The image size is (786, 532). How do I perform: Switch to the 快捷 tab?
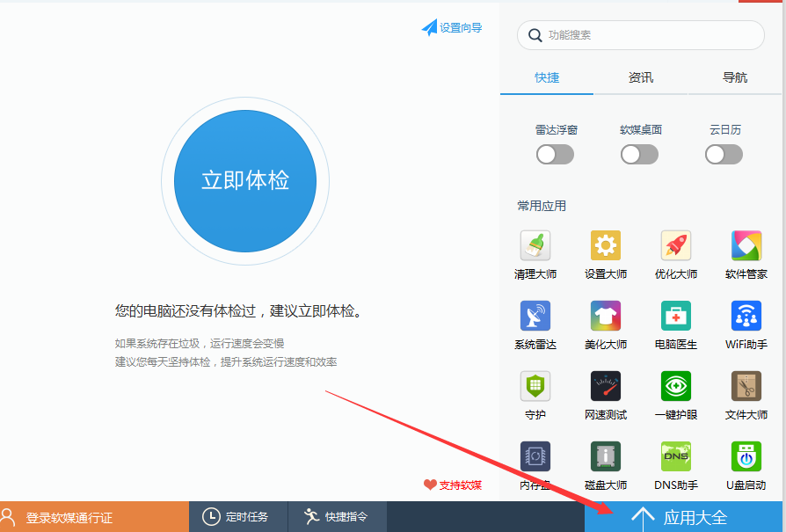(546, 77)
